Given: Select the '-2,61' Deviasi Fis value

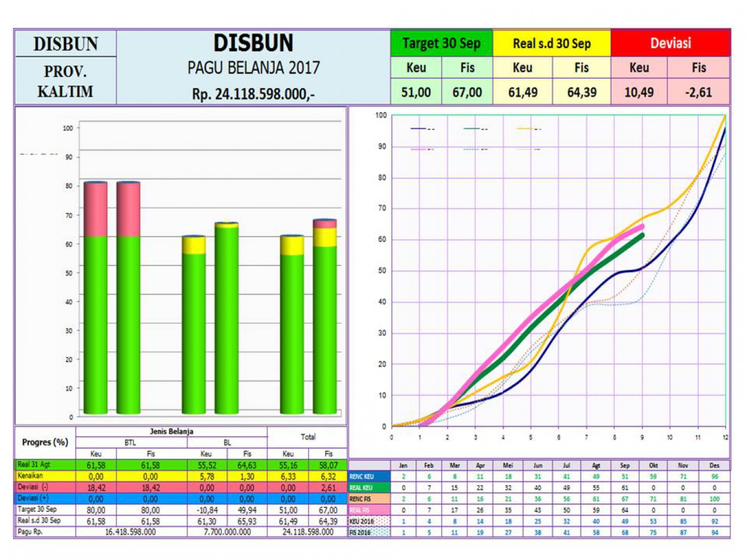Looking at the screenshot, I should [699, 92].
